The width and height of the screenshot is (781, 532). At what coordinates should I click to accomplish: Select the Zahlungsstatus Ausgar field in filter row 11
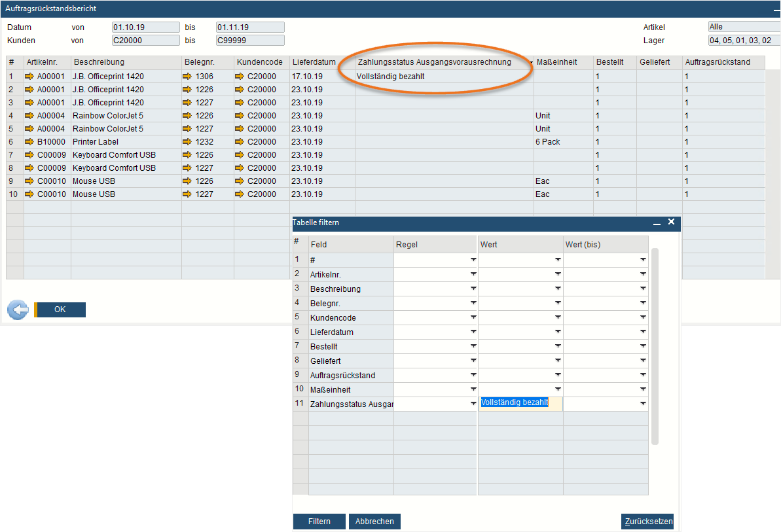(351, 404)
